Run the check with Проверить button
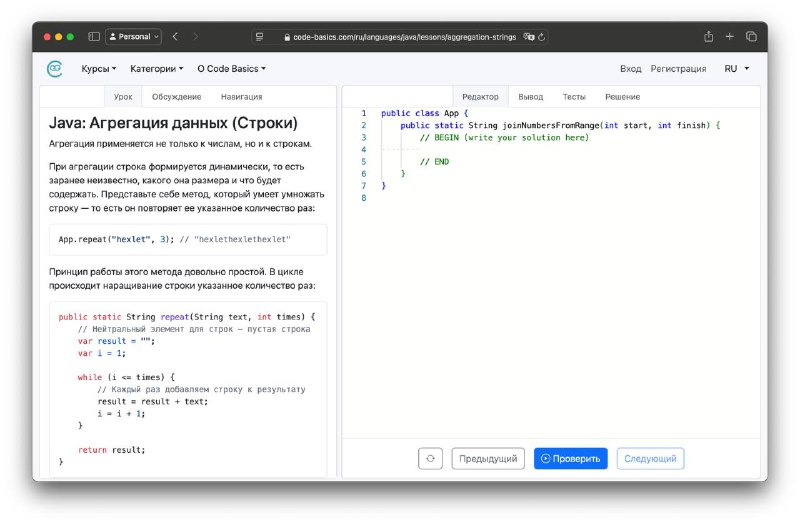 point(570,458)
